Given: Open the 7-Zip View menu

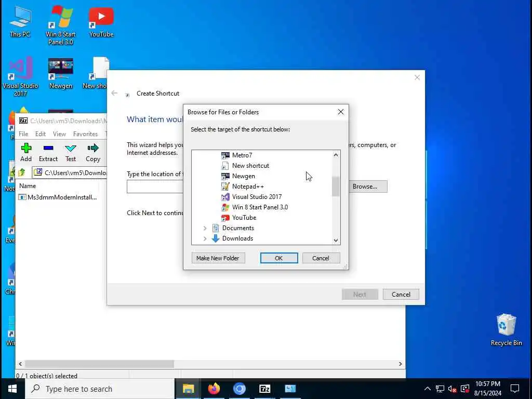Looking at the screenshot, I should coord(59,134).
